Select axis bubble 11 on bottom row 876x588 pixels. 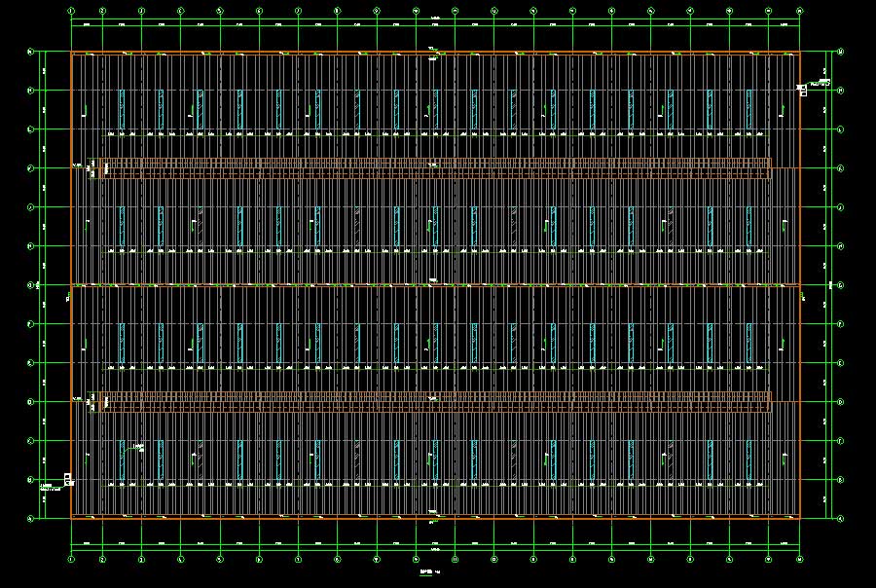click(x=455, y=559)
